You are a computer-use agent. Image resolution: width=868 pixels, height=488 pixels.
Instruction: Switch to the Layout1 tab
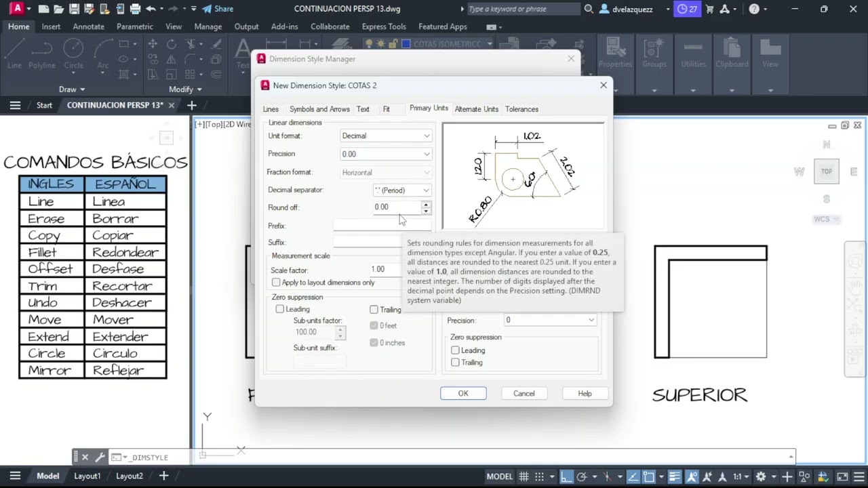(87, 476)
